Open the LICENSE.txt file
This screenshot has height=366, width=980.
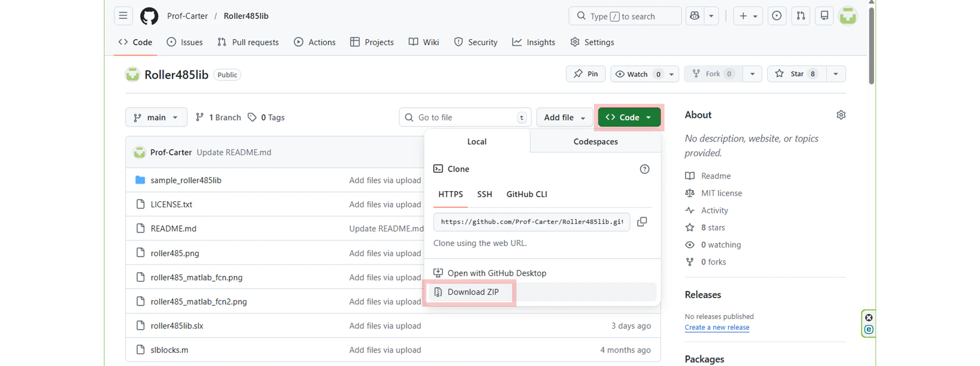(x=171, y=204)
